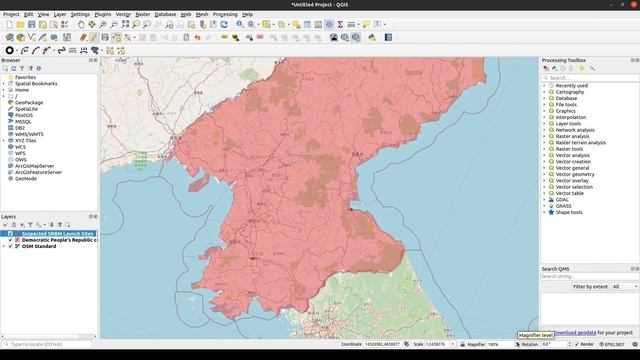640x360 pixels.
Task: Toggle OSM Standard layer visibility
Action: point(11,247)
